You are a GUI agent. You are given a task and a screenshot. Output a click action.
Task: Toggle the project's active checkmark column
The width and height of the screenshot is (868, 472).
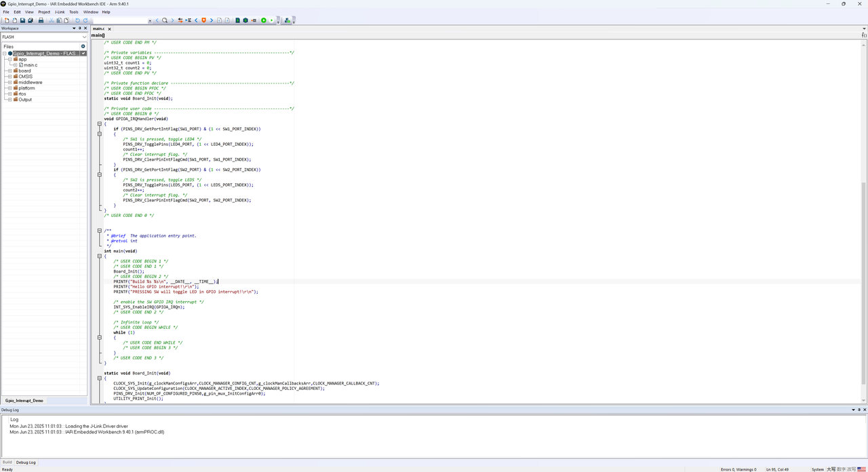pyautogui.click(x=83, y=53)
